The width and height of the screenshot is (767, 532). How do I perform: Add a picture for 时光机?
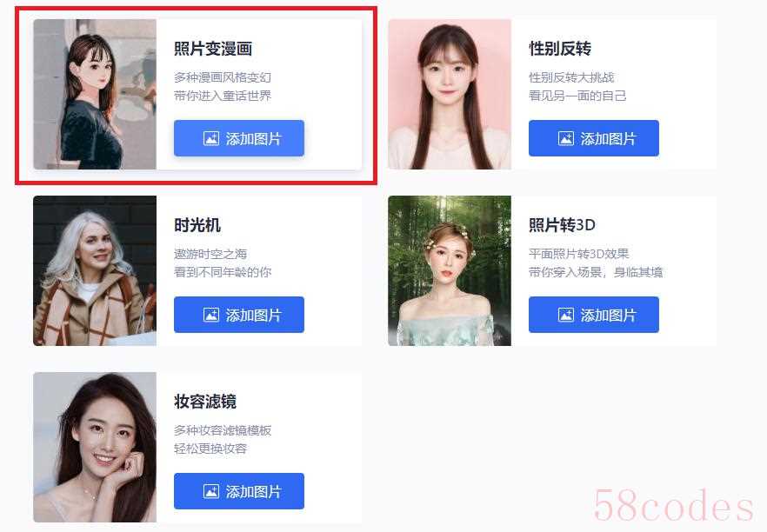click(238, 315)
